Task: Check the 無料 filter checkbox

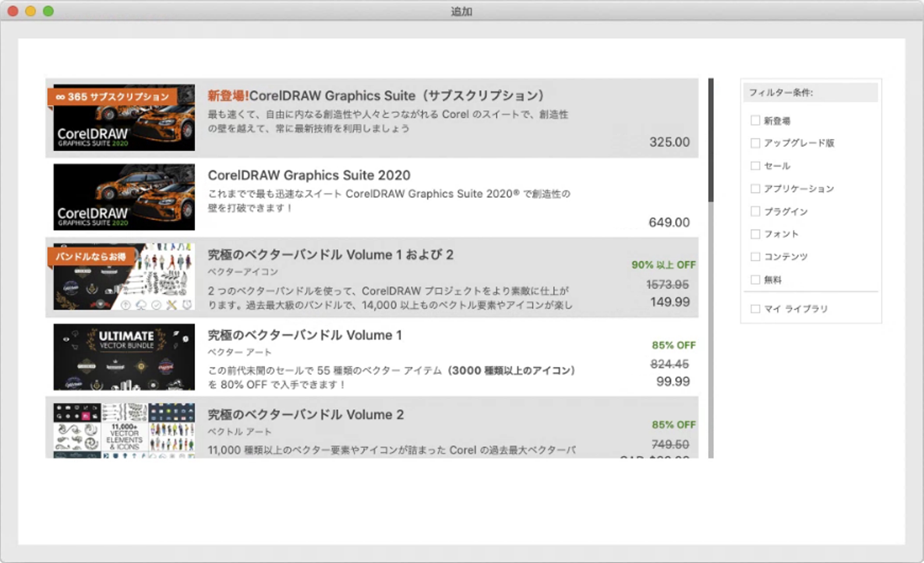Action: pyautogui.click(x=755, y=279)
